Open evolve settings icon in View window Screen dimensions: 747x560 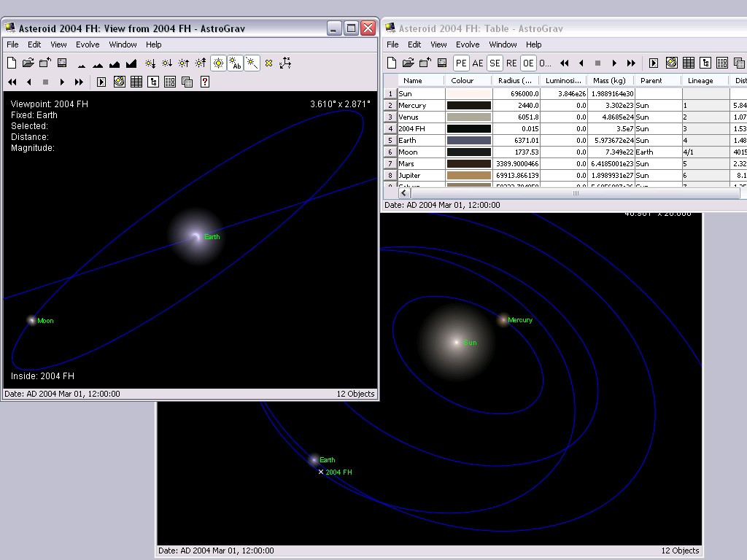[101, 82]
